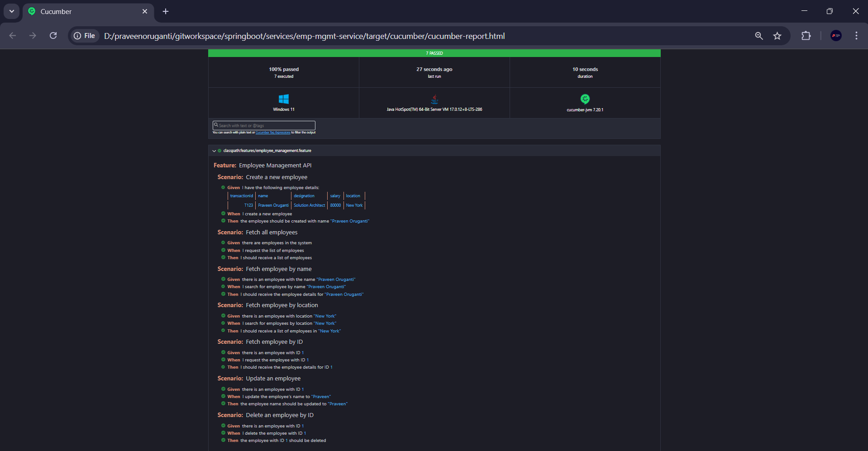Reload the Cucumber report page
This screenshot has width=868, height=451.
pyautogui.click(x=53, y=36)
